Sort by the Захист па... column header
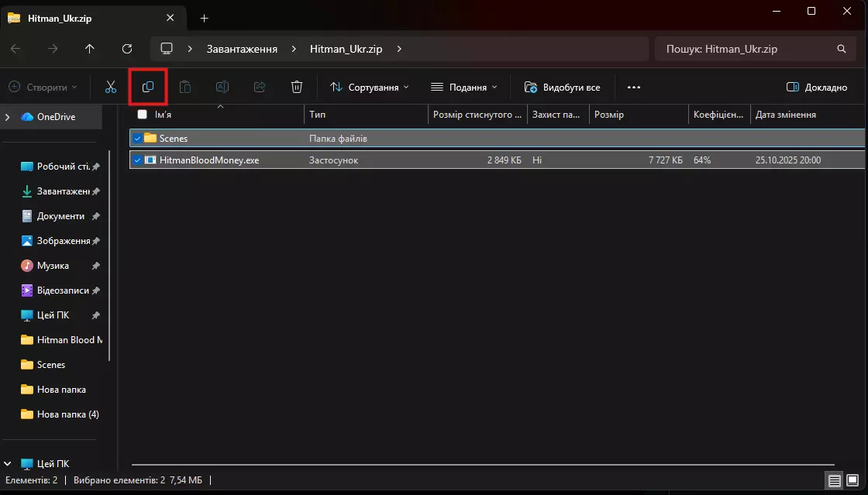Screen dimensions: 868x495 558,115
